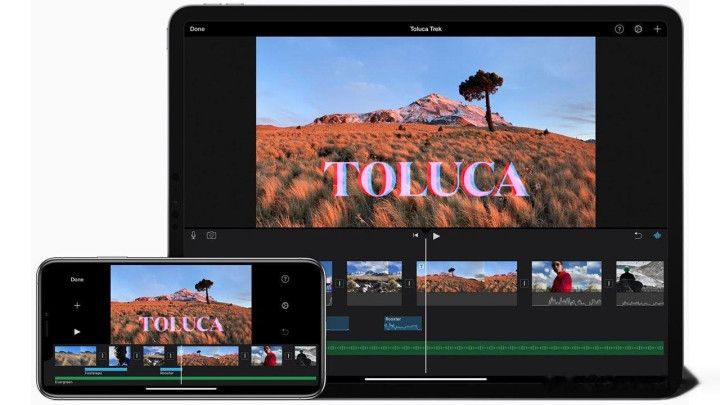The width and height of the screenshot is (720, 405).
Task: Undo the last edit on the iPad
Action: point(638,236)
